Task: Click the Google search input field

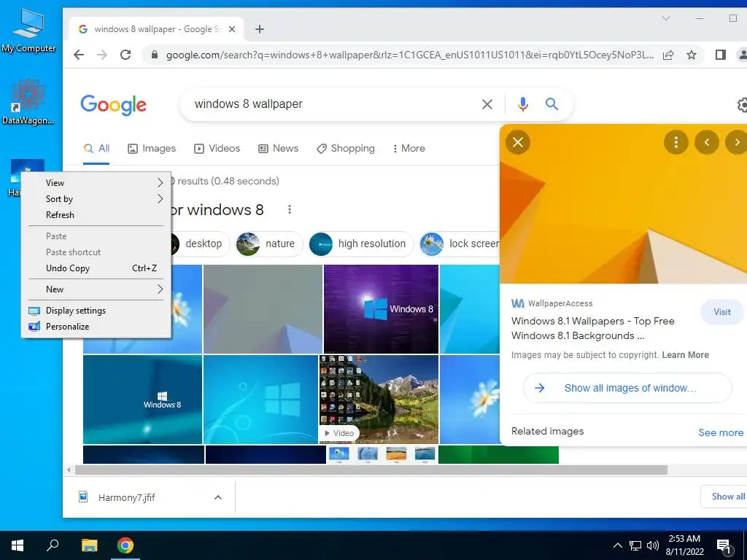Action: tap(333, 104)
